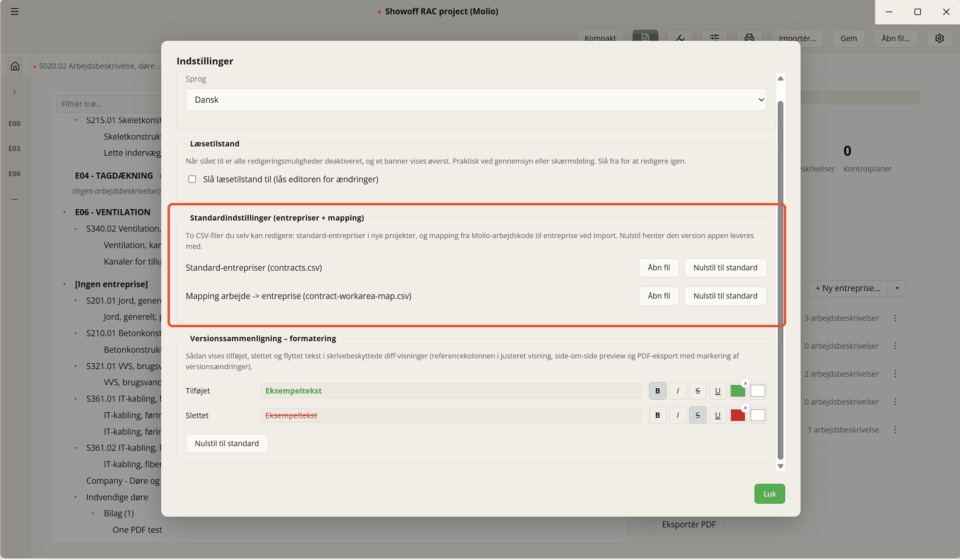Toggle italic for Tilføjet formatting

[x=678, y=391]
